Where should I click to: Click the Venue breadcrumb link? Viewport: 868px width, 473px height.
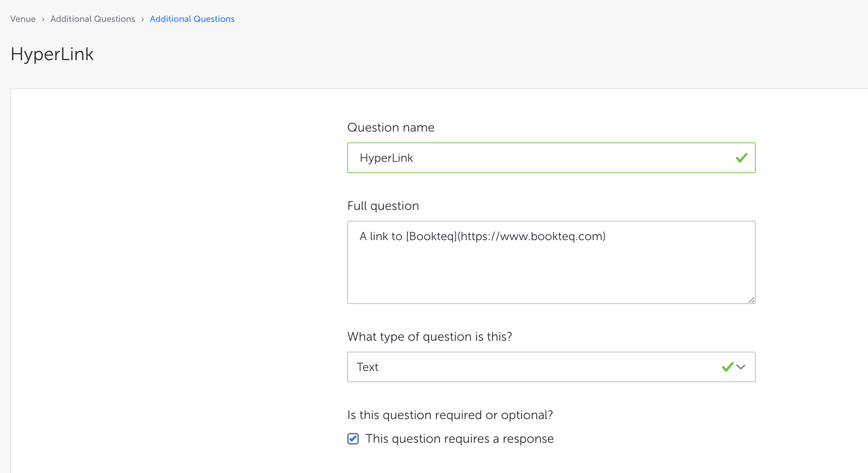pyautogui.click(x=23, y=19)
